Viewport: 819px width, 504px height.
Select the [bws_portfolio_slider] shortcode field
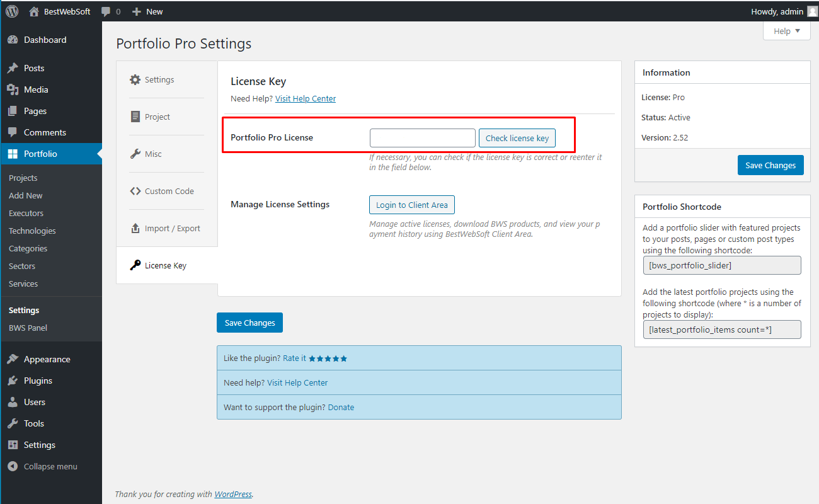point(722,265)
